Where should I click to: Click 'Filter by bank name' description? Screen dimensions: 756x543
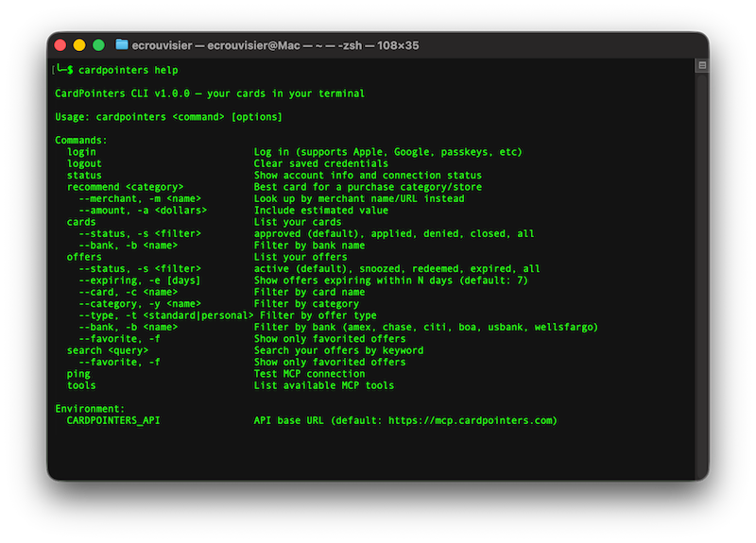click(310, 246)
